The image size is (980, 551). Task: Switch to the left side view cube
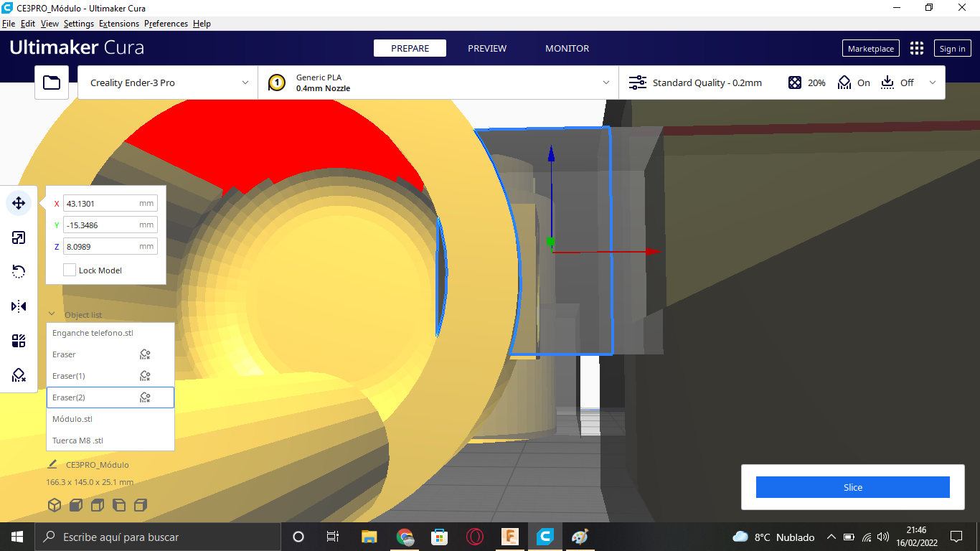(119, 505)
